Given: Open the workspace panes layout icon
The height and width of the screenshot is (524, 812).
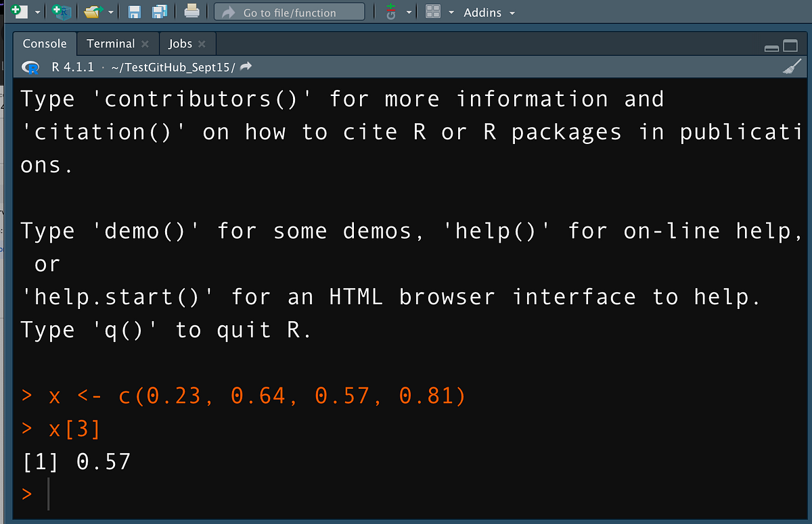Looking at the screenshot, I should coord(433,11).
